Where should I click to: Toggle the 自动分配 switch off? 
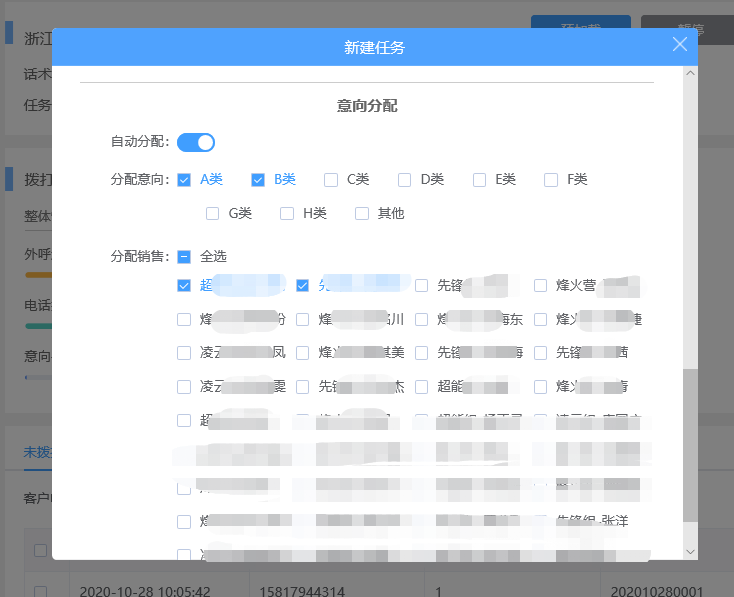pos(196,142)
